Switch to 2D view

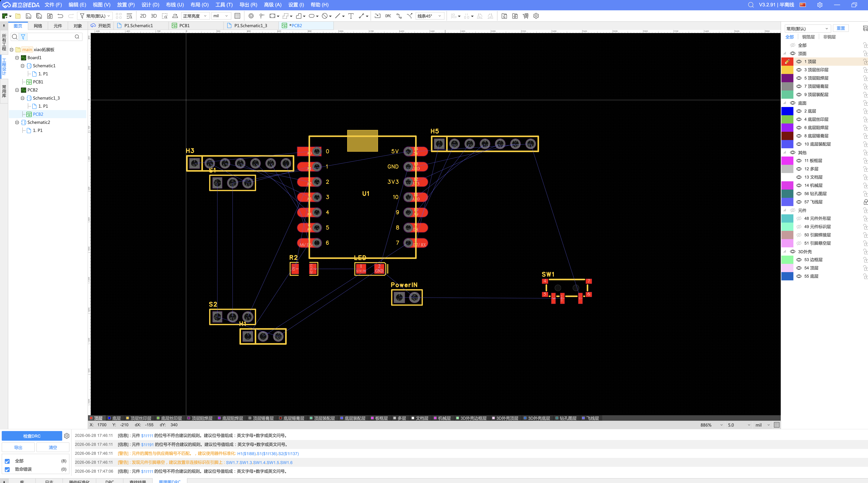143,16
